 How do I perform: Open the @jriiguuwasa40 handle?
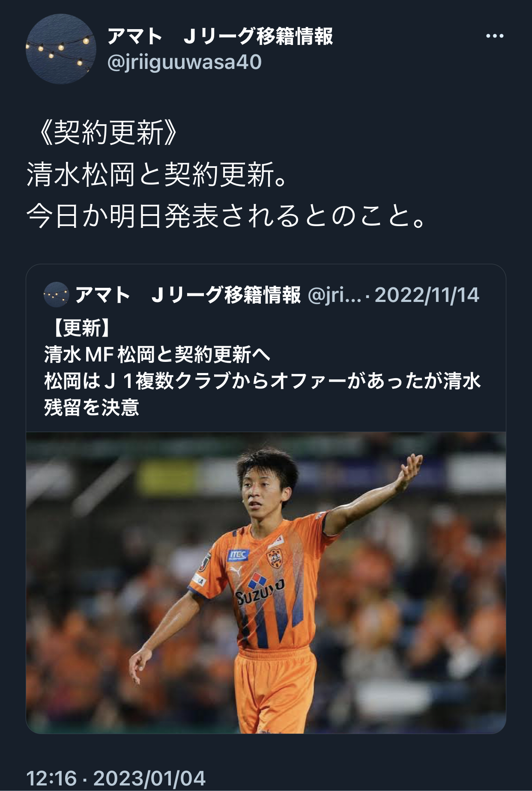point(184,63)
